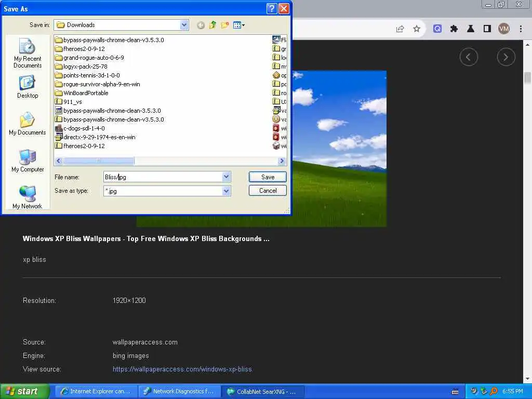
Task: Select the c-dogs-sdl-1-4-0 file
Action: click(80, 128)
